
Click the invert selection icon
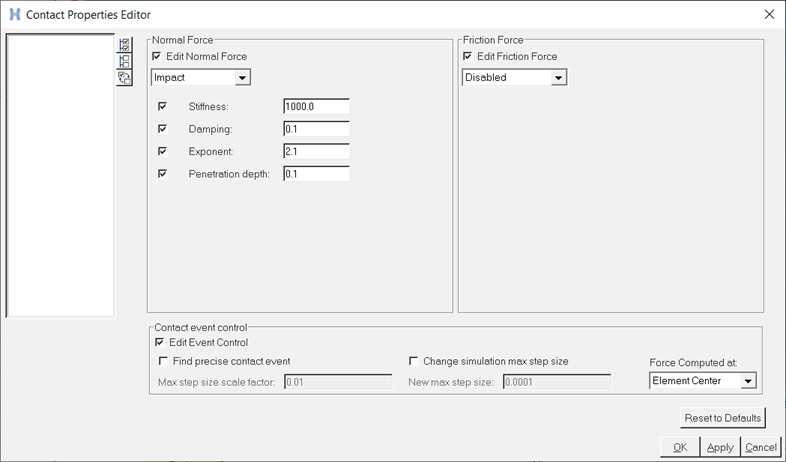pyautogui.click(x=124, y=78)
